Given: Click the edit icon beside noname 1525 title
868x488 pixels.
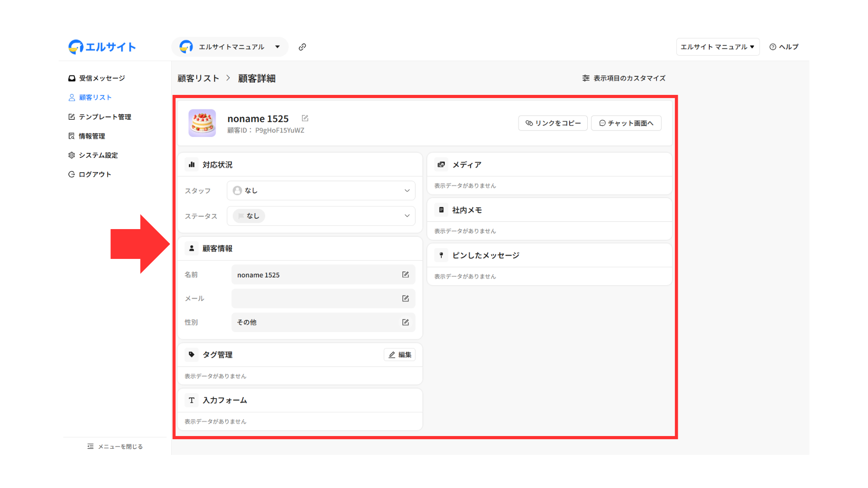Looking at the screenshot, I should tap(305, 118).
